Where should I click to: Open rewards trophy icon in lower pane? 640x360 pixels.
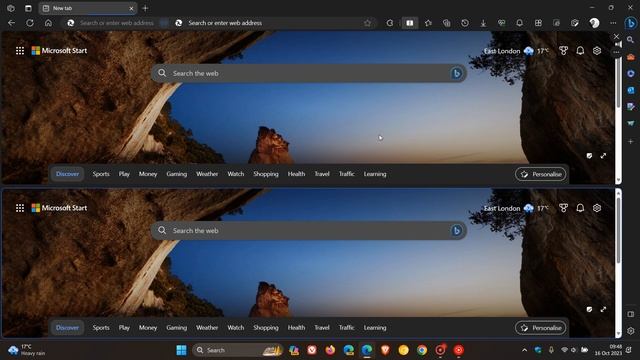click(563, 208)
